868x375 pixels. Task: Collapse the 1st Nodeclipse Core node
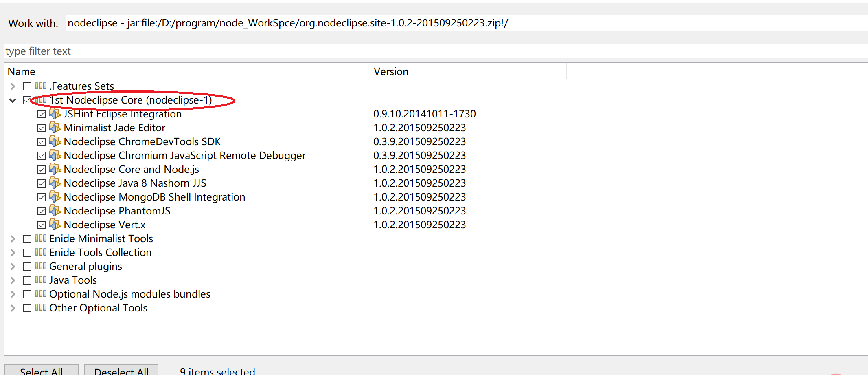click(13, 100)
